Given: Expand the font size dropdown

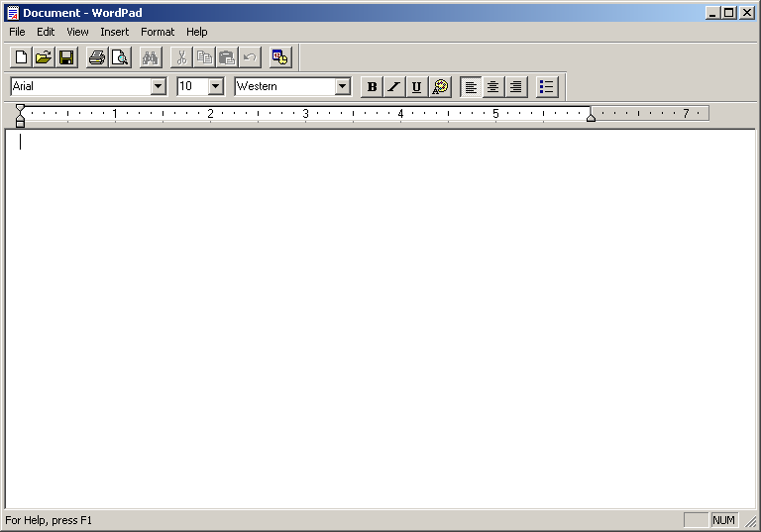Looking at the screenshot, I should pos(215,87).
